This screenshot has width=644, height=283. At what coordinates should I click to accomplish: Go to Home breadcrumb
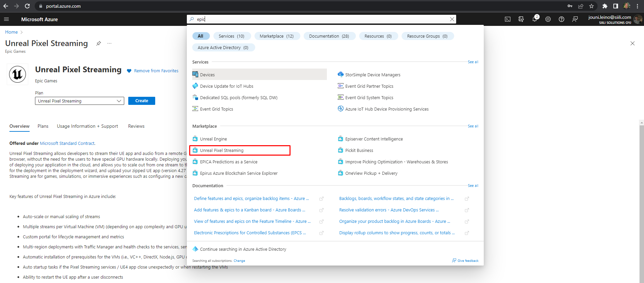tap(11, 32)
